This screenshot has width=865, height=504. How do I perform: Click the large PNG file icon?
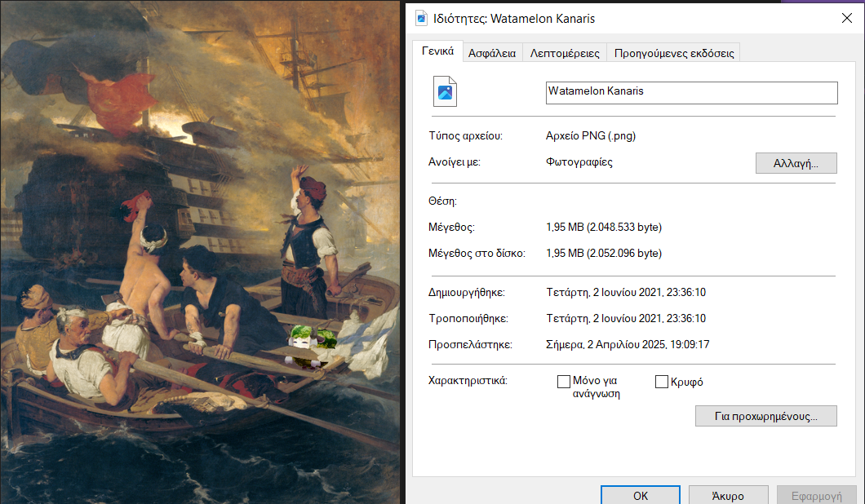[446, 91]
